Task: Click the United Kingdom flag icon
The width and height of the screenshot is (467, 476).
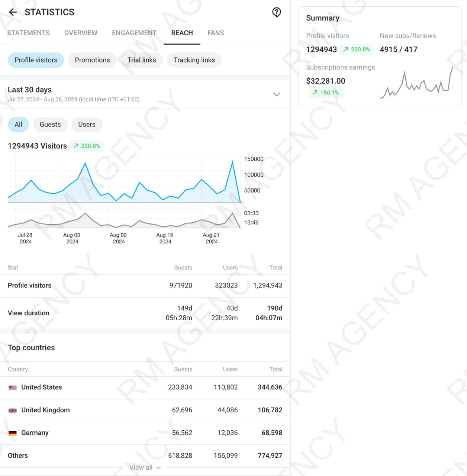Action: tap(13, 410)
